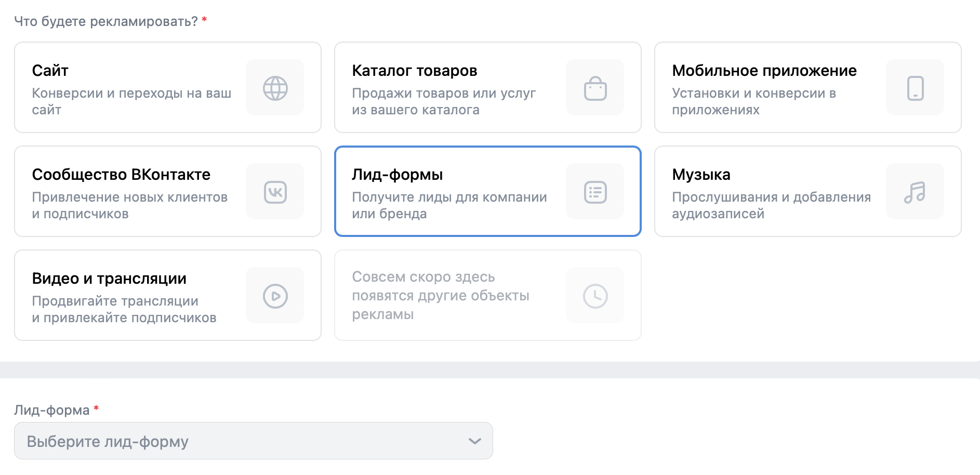Click the VK logo icon on the community card
980x475 pixels.
275,192
